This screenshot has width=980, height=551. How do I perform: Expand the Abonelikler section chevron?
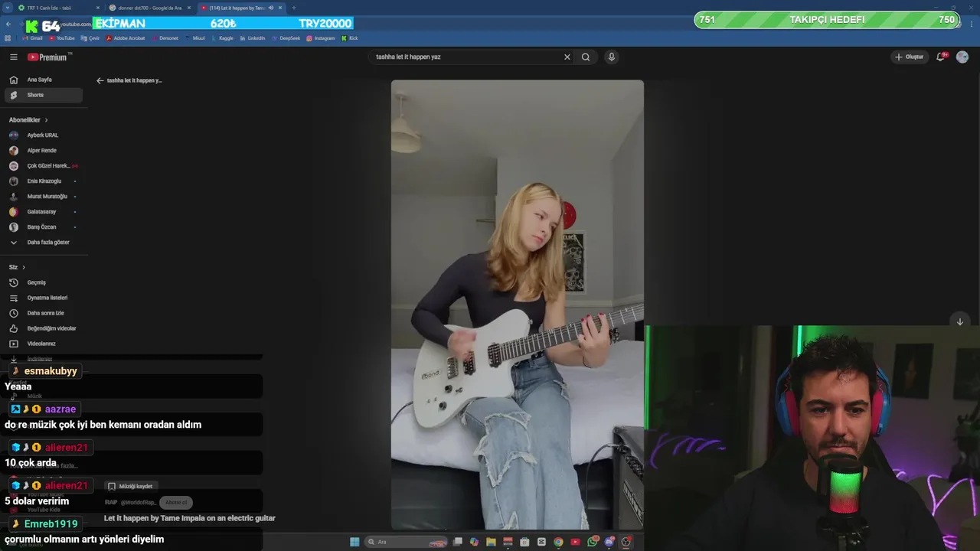point(46,120)
